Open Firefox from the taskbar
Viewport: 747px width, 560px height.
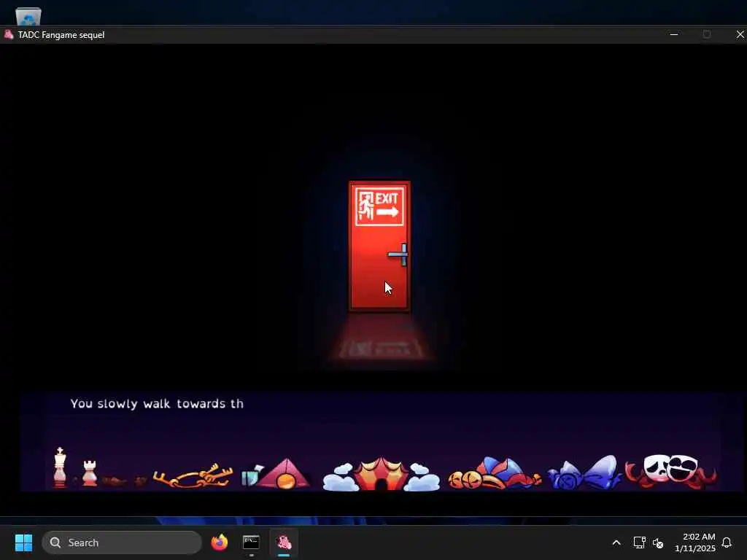pos(219,542)
